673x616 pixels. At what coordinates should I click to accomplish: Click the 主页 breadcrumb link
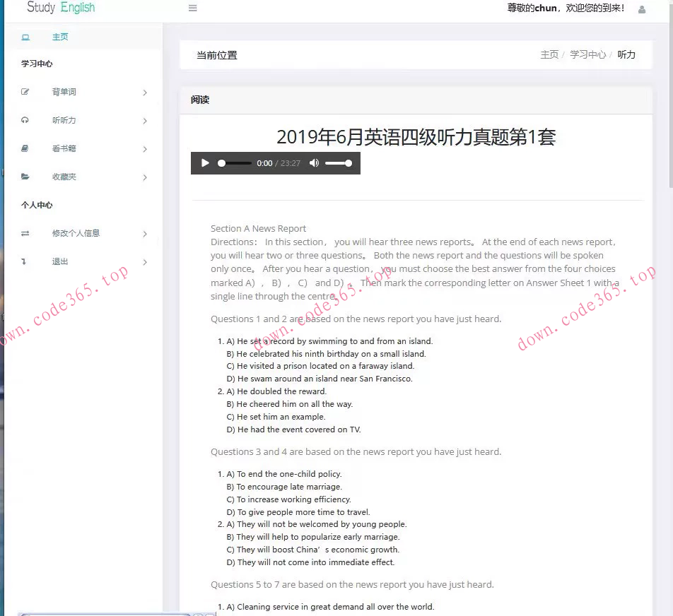click(x=549, y=54)
